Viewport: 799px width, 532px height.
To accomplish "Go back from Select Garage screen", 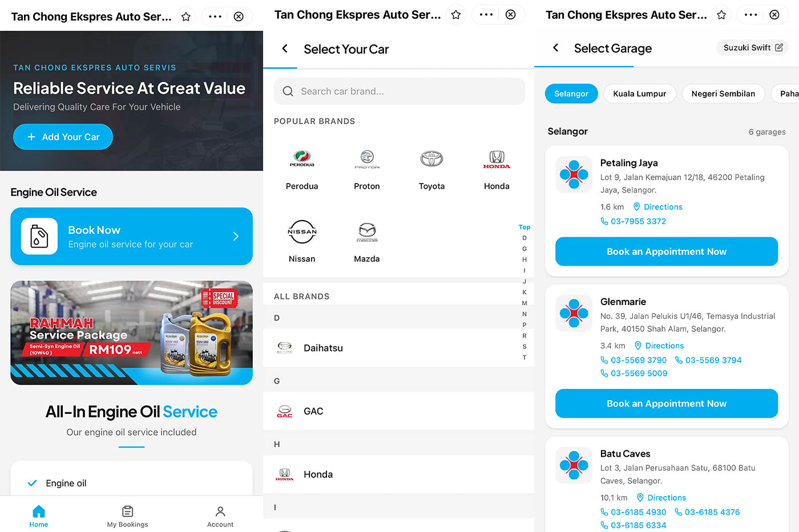I will 555,48.
